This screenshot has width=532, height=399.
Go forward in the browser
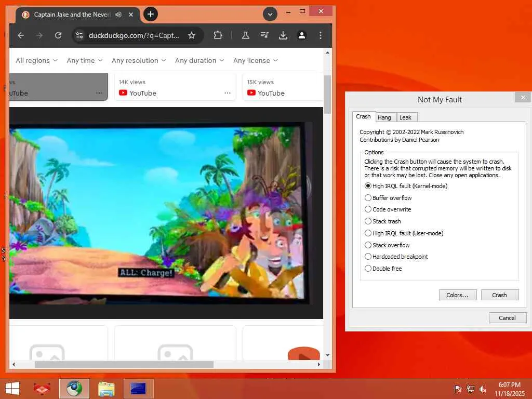[39, 35]
